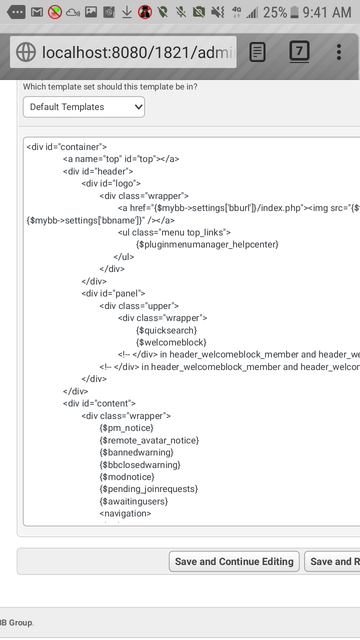Open the tab switcher showing 7 tabs

tap(299, 52)
